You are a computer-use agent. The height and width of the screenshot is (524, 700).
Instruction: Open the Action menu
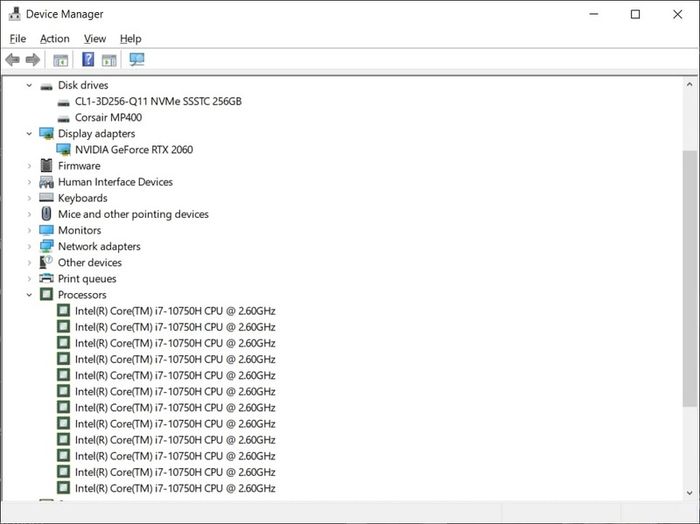click(x=54, y=39)
